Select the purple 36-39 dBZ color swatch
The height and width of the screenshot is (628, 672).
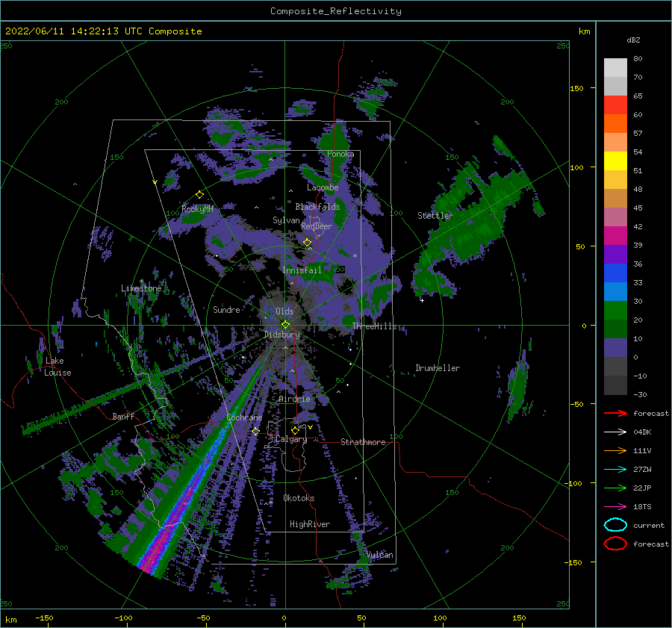click(x=615, y=254)
